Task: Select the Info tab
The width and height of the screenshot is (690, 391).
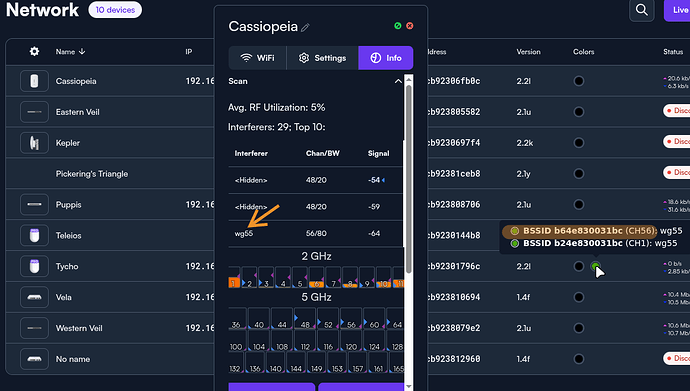Action: (x=386, y=58)
